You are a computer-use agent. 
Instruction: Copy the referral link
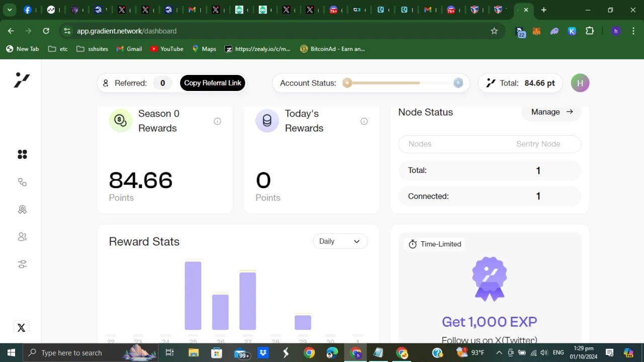tap(212, 83)
